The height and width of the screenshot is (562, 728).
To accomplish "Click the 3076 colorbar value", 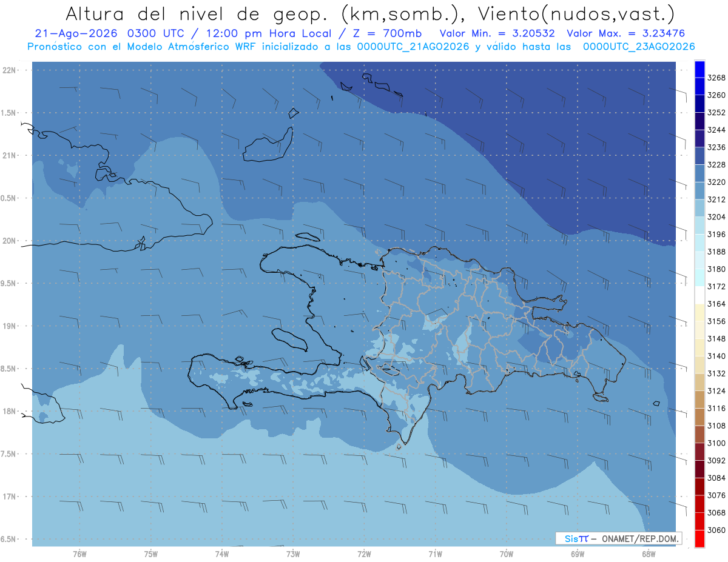I will (x=716, y=495).
